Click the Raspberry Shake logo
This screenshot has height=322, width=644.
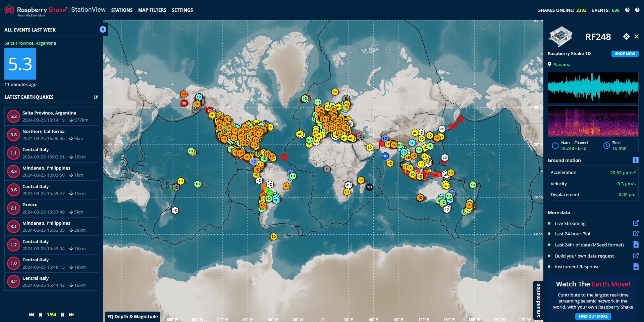55,10
